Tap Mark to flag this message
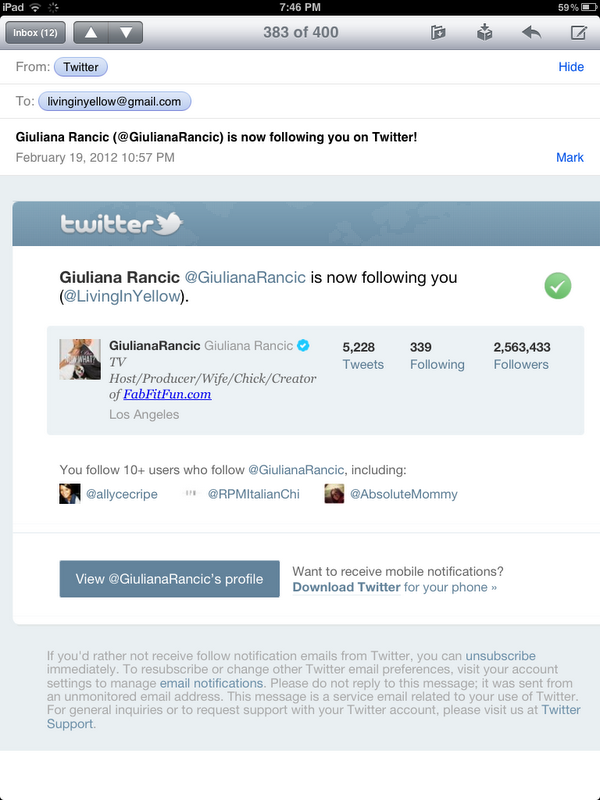Screen dimensions: 600x800 pyautogui.click(x=570, y=157)
